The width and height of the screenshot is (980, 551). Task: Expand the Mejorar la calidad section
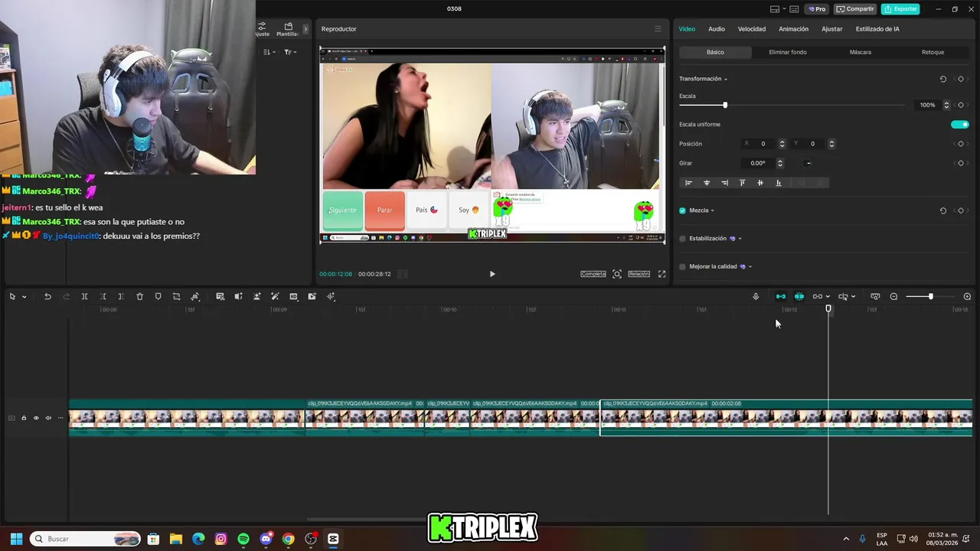click(x=750, y=267)
